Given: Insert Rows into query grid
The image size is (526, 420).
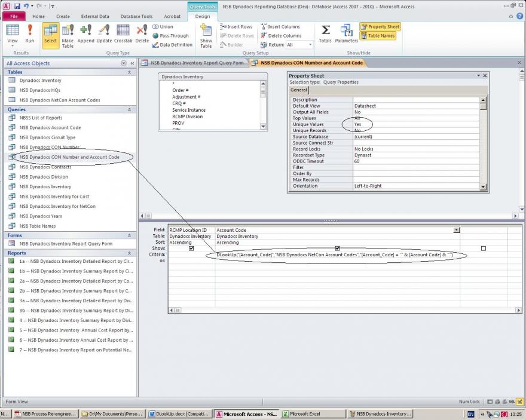Looking at the screenshot, I should [236, 26].
